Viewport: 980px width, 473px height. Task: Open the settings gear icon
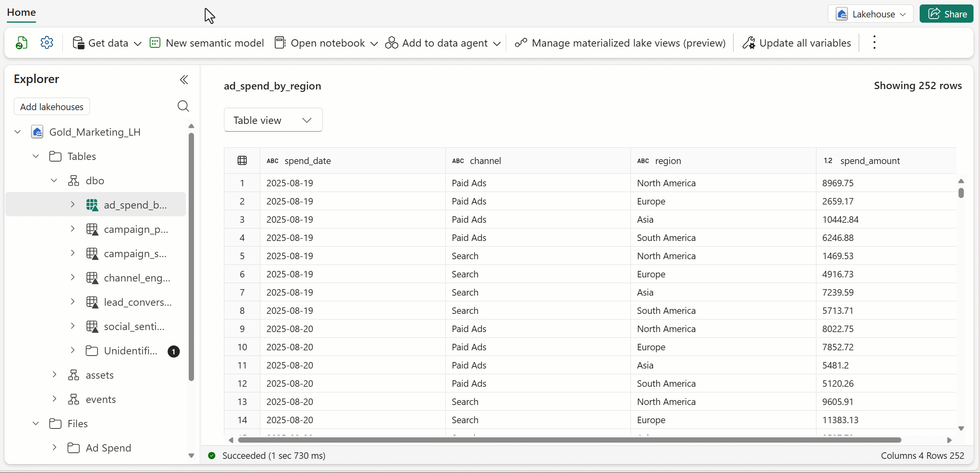[x=47, y=43]
